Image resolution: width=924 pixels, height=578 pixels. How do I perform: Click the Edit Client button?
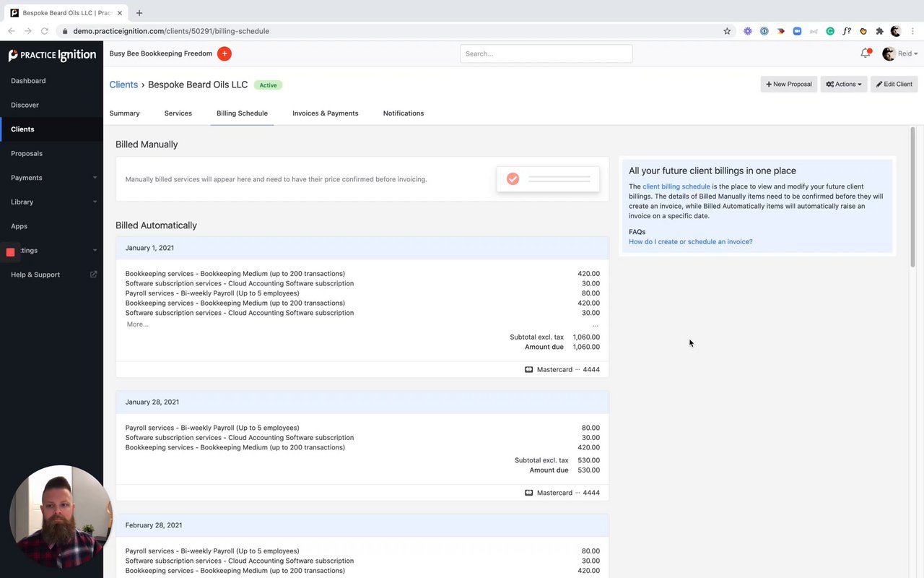pyautogui.click(x=894, y=85)
